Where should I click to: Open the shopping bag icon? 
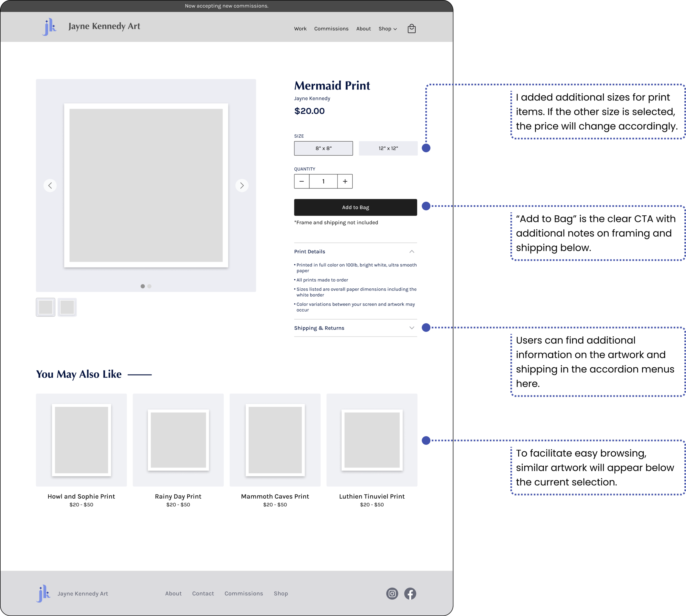pos(412,29)
